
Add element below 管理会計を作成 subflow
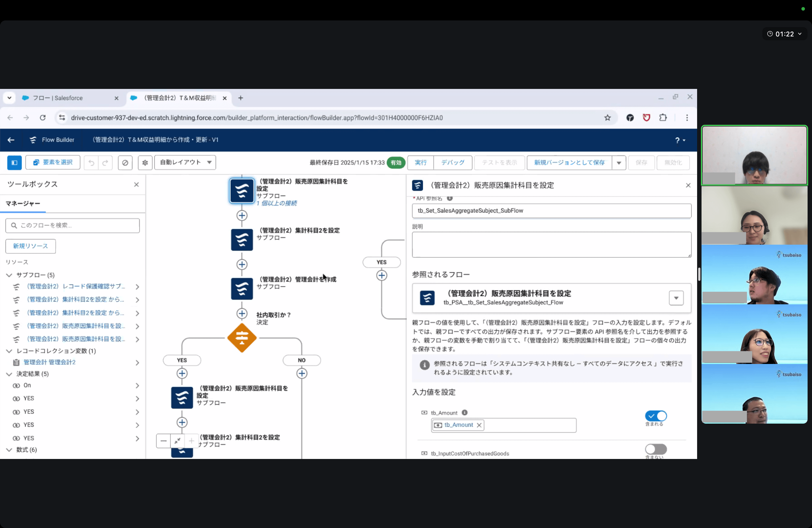point(242,313)
